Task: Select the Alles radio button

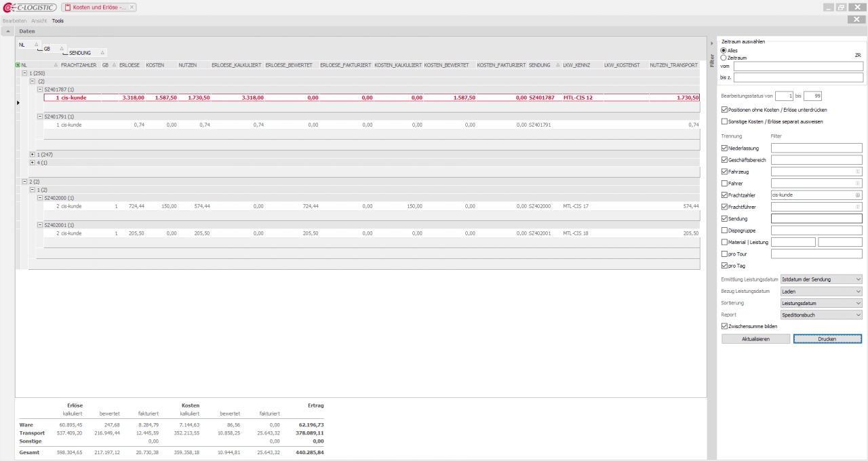Action: (724, 50)
